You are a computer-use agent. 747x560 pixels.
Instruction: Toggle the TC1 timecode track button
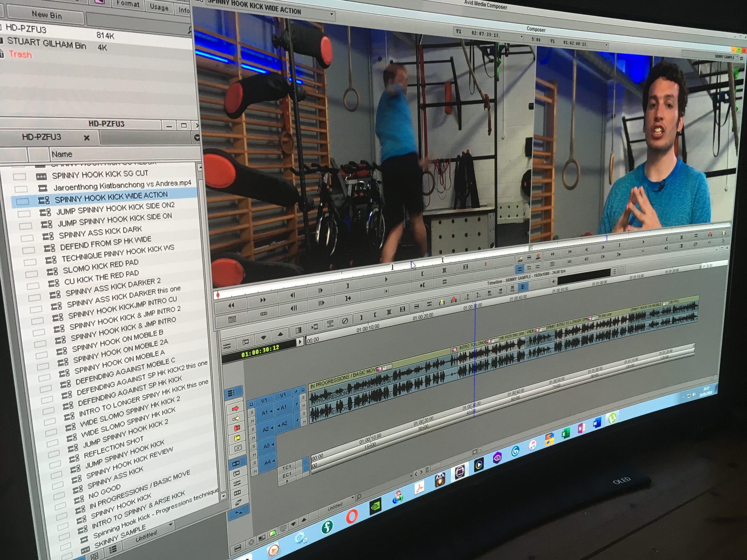click(x=286, y=468)
